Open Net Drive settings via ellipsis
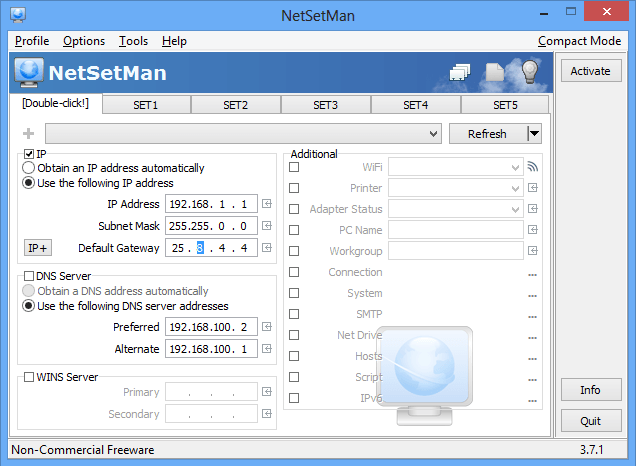This screenshot has height=466, width=636. click(x=533, y=338)
